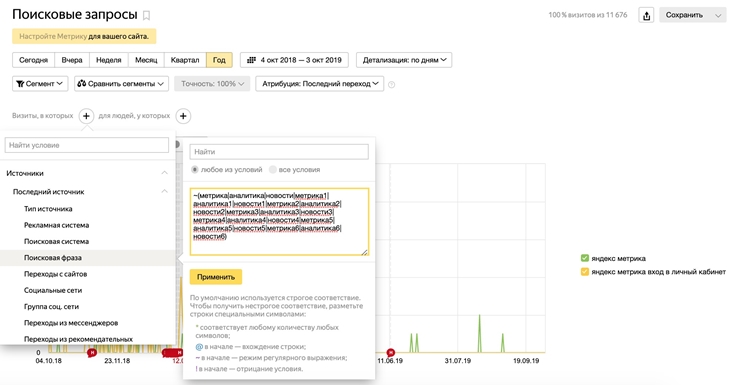Click inside the regular expression textarea
The height and width of the screenshot is (385, 730).
pyautogui.click(x=279, y=222)
